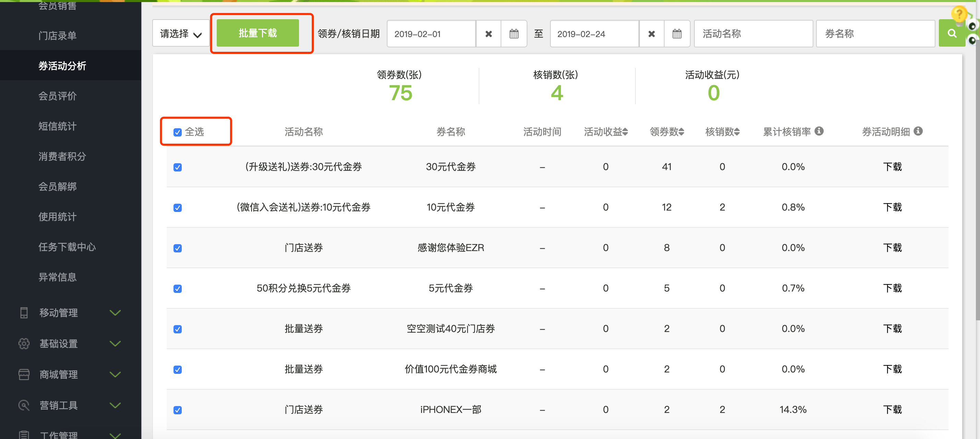Click the 券名称 search input field
This screenshot has height=439, width=980.
tap(875, 34)
